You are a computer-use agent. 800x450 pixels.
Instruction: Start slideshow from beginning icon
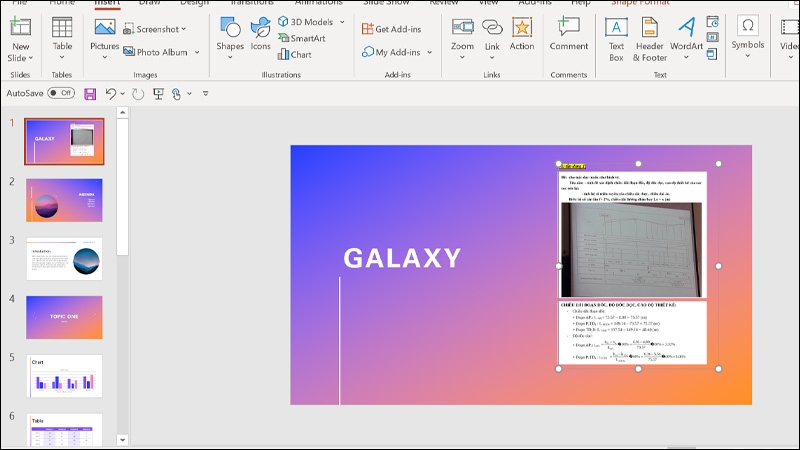pyautogui.click(x=159, y=94)
